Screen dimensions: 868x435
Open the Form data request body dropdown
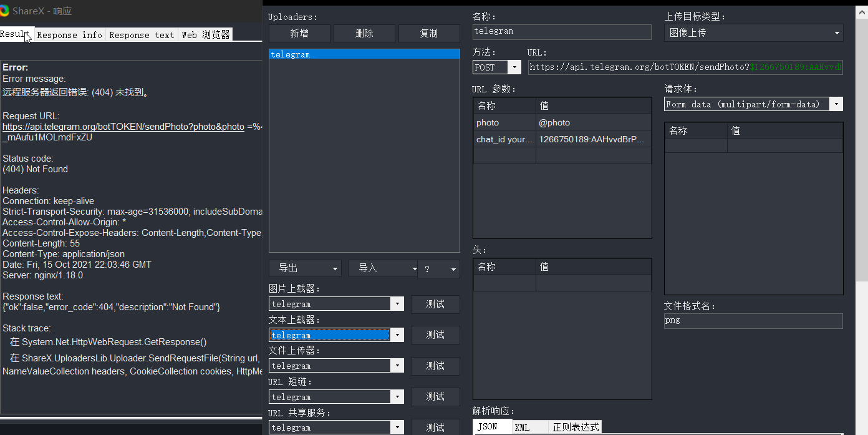[837, 104]
